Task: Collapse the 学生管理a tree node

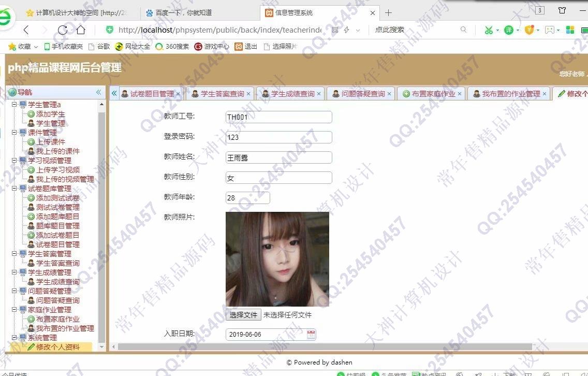Action: coord(14,104)
